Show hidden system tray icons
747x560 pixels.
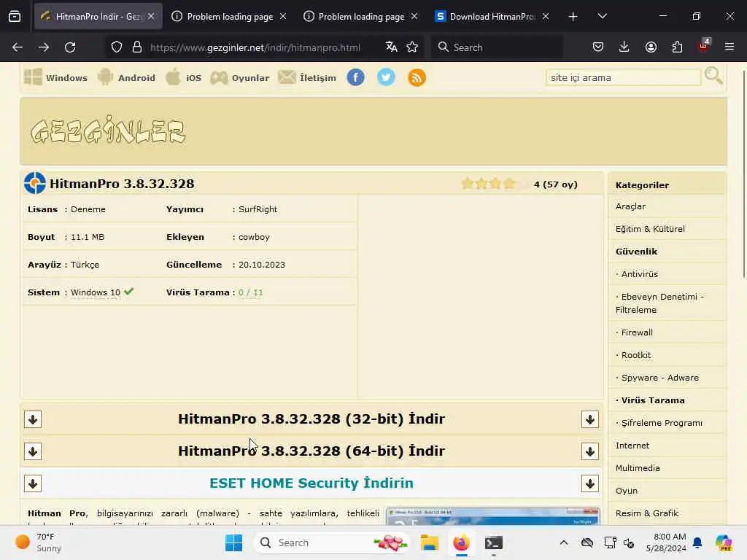click(x=564, y=542)
